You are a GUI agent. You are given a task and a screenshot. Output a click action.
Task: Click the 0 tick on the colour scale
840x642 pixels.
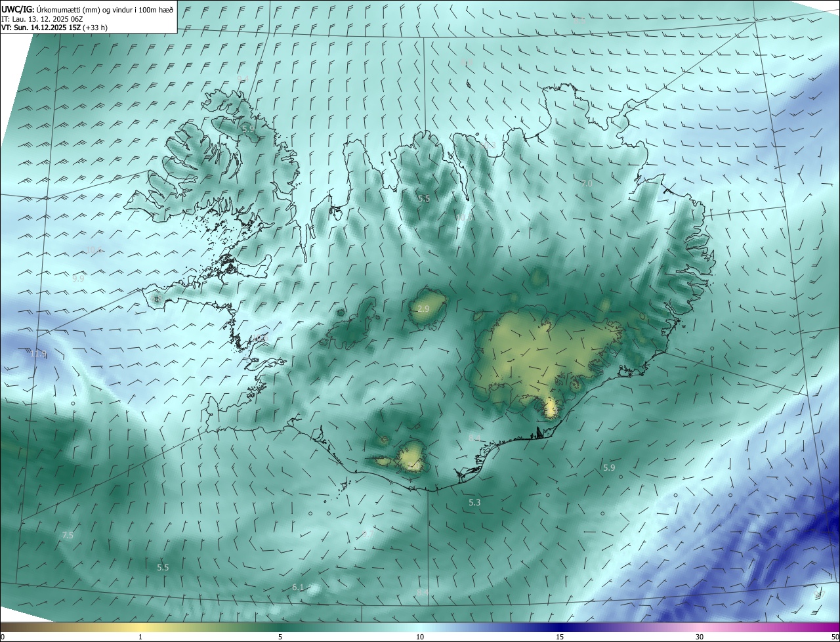tap(3, 637)
